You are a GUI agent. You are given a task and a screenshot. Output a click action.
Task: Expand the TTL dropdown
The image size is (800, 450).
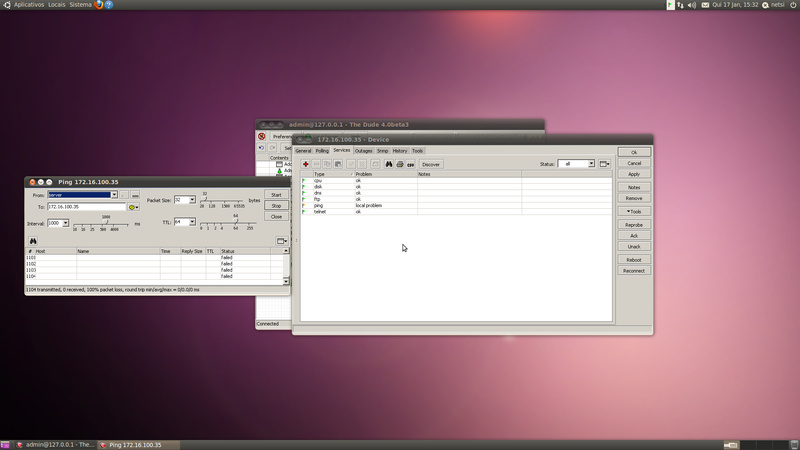coord(192,222)
